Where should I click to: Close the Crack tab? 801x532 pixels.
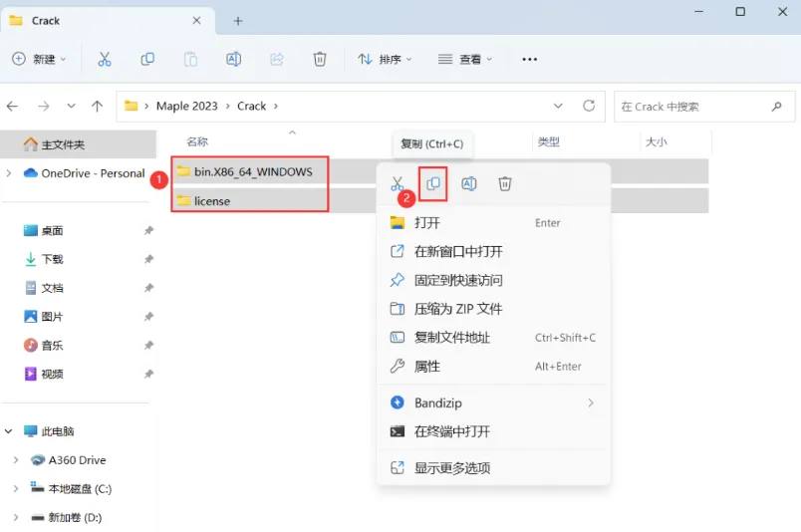point(196,21)
